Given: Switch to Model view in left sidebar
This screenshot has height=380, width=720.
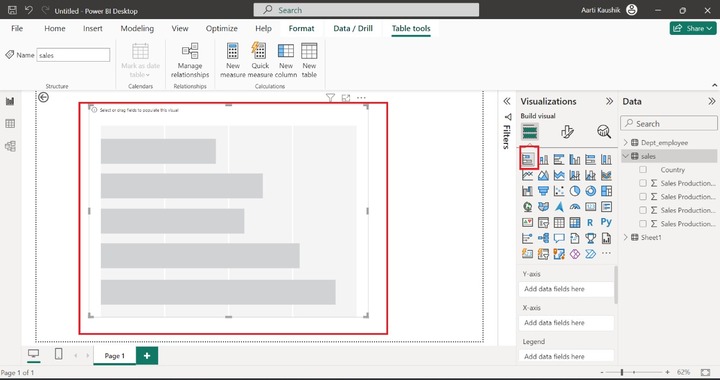Looking at the screenshot, I should [10, 146].
